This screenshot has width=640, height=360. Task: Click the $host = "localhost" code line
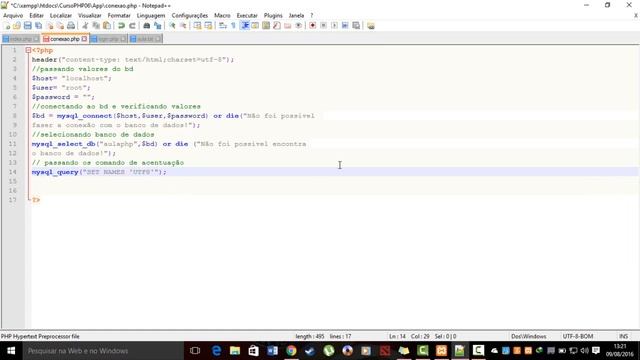[72, 78]
